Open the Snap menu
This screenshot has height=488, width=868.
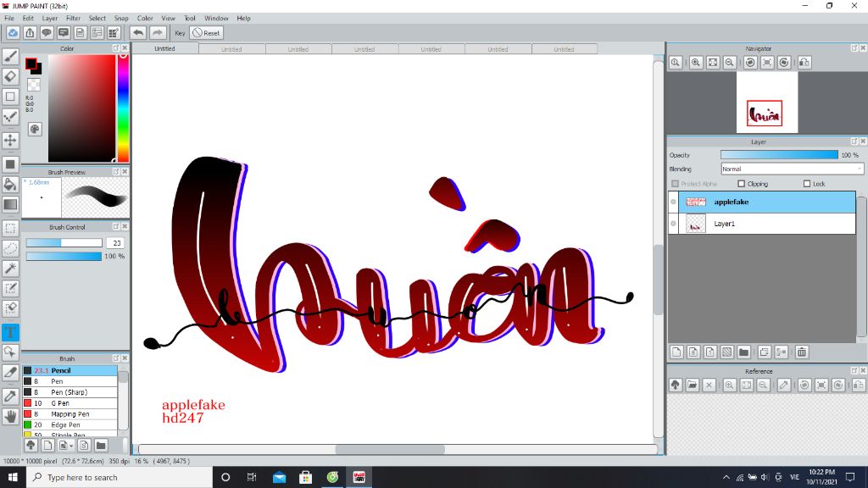(x=121, y=19)
